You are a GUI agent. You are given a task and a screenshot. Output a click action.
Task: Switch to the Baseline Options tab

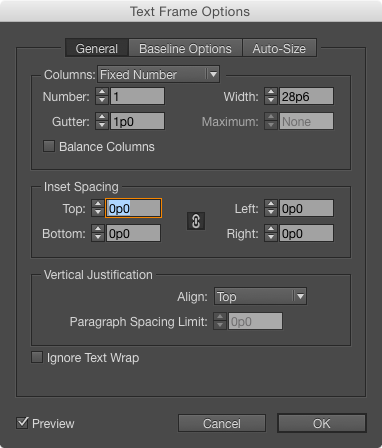coord(185,49)
